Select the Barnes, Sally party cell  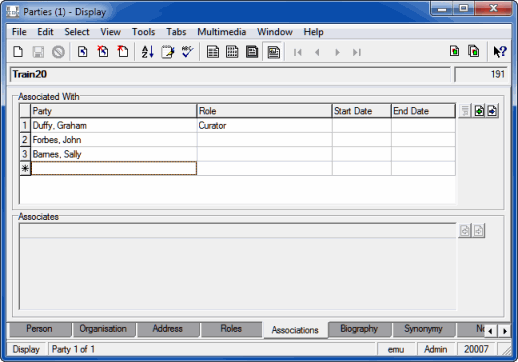(x=114, y=154)
